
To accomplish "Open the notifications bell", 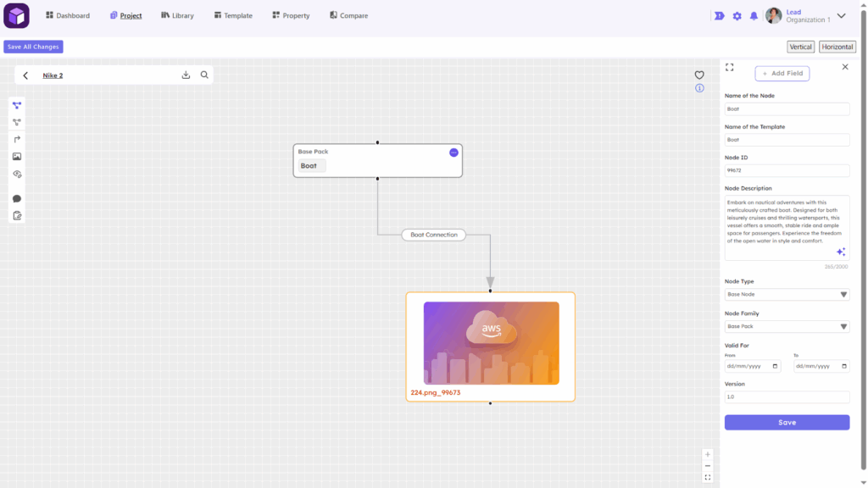I will (754, 16).
